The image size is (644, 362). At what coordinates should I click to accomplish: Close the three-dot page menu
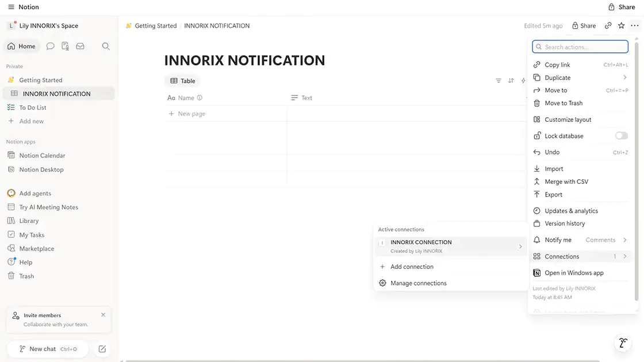(x=635, y=25)
